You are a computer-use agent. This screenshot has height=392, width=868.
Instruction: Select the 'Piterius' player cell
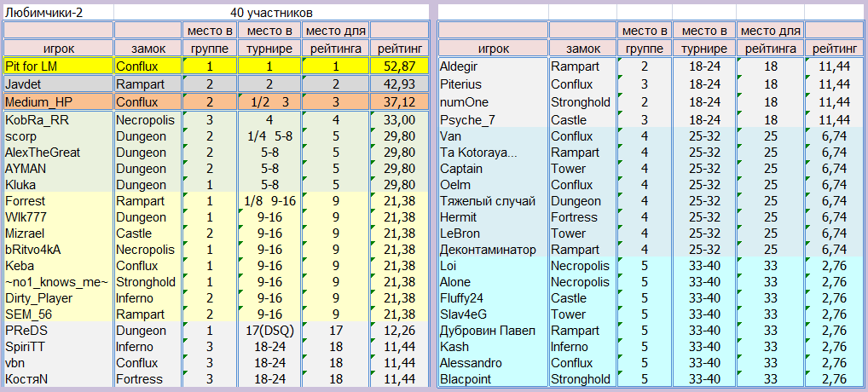point(493,84)
